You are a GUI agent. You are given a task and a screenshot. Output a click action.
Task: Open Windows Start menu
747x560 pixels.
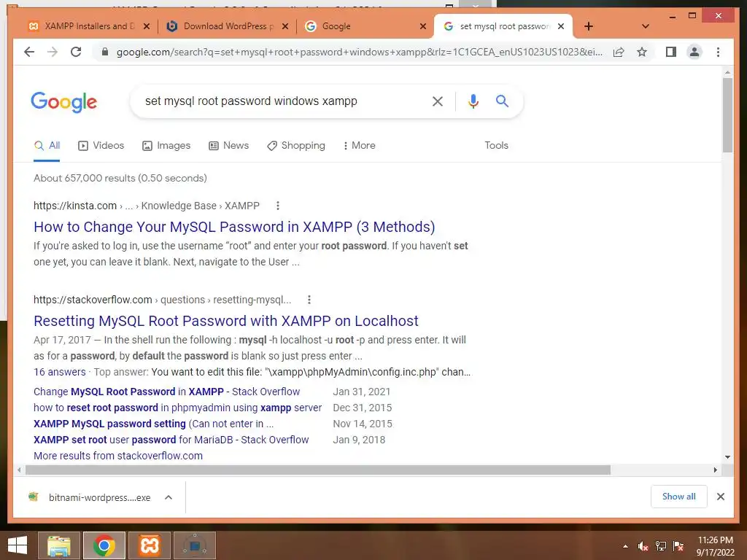pyautogui.click(x=18, y=545)
